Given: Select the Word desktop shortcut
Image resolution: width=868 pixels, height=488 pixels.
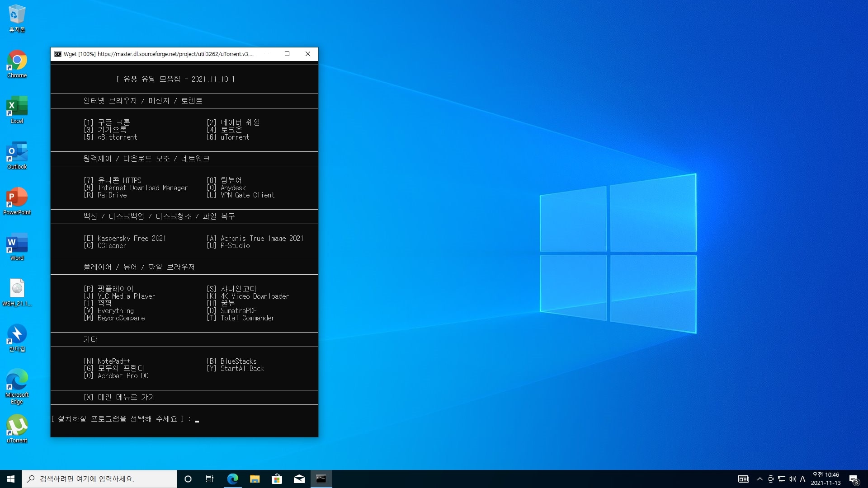Looking at the screenshot, I should pyautogui.click(x=17, y=247).
